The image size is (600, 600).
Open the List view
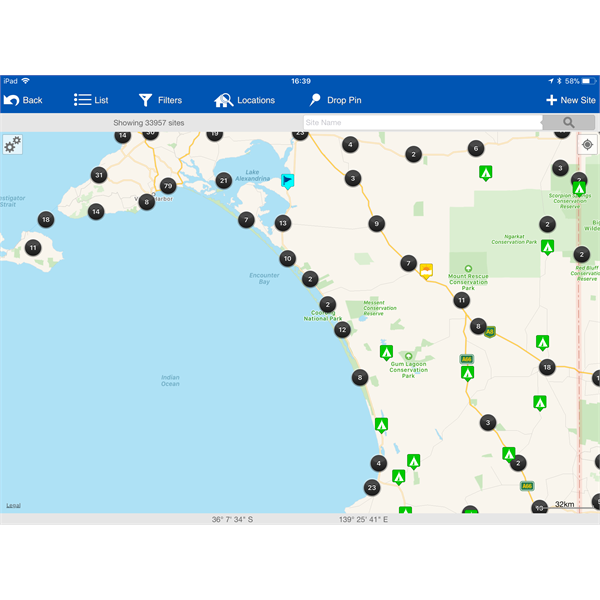click(x=91, y=100)
